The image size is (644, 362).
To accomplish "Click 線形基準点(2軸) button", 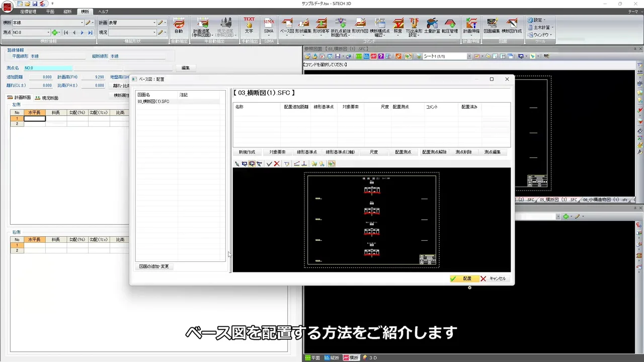I will pos(340,152).
